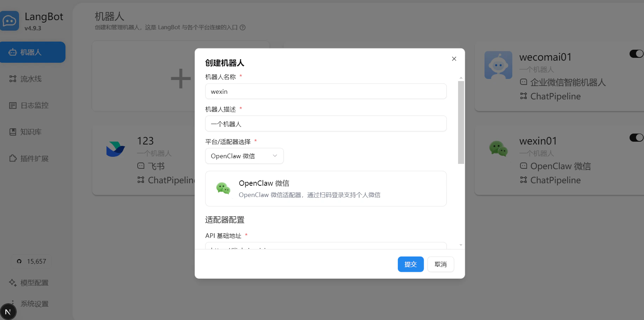Click the WeChat icon on wexin01 card

point(498,148)
